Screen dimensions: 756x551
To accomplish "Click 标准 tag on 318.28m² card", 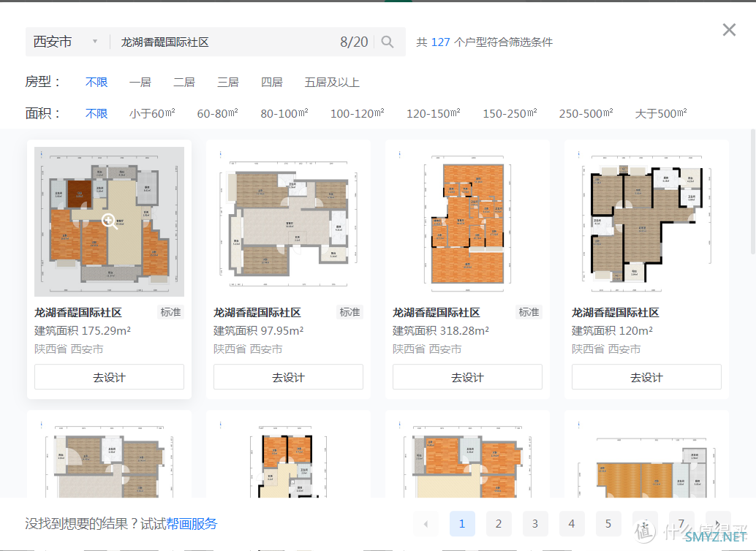I will [x=529, y=312].
